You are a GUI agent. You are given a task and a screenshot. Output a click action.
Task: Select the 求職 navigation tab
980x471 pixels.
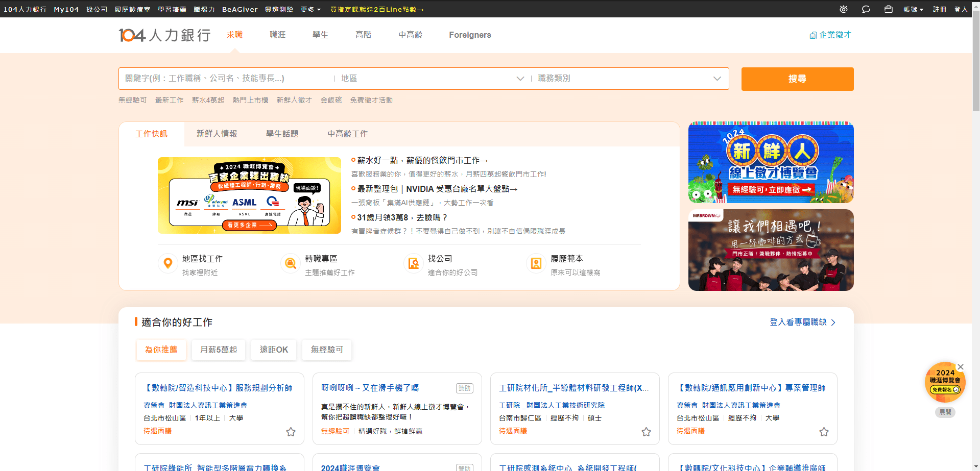235,35
